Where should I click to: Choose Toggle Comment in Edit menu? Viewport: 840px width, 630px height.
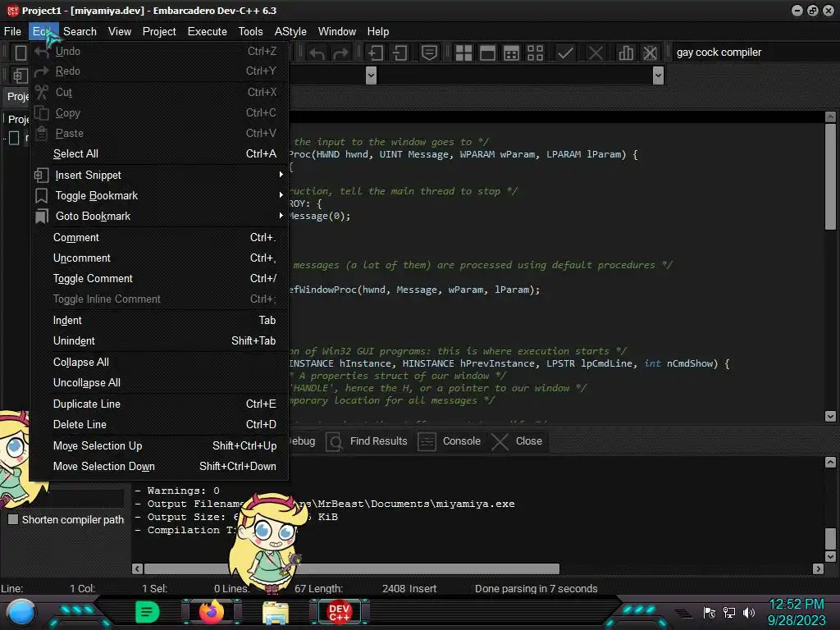(158, 279)
